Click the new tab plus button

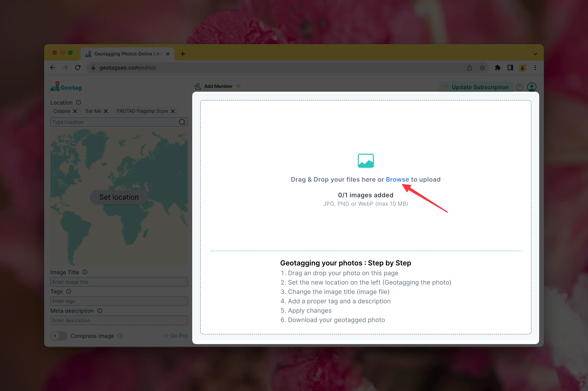click(x=183, y=53)
